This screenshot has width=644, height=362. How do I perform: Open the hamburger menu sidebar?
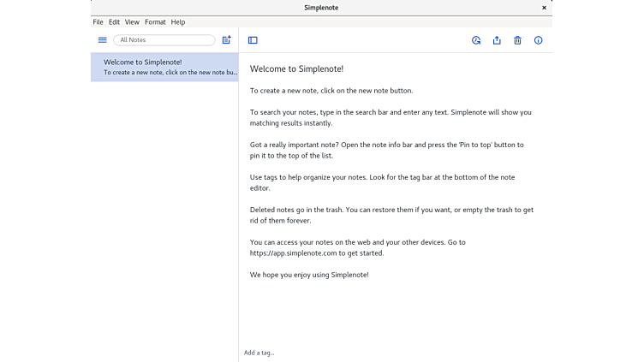(102, 40)
